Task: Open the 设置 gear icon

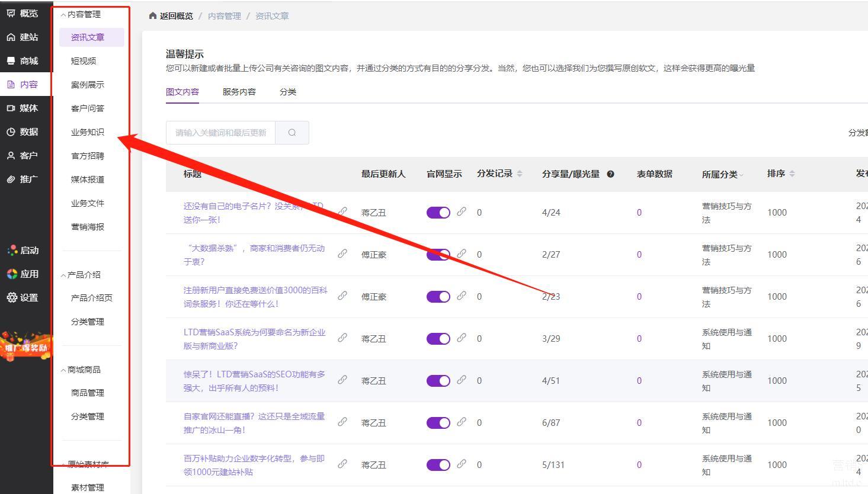Action: coord(12,298)
